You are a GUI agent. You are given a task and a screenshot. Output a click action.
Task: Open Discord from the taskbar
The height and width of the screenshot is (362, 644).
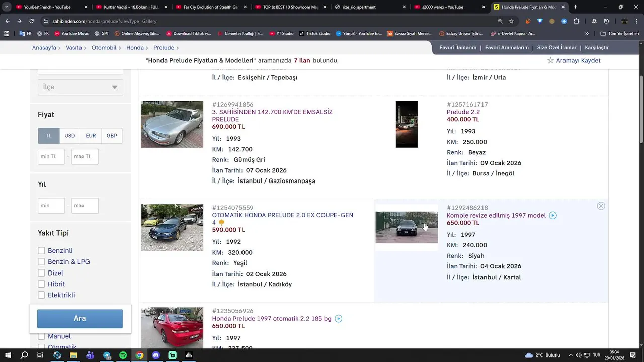(156, 355)
